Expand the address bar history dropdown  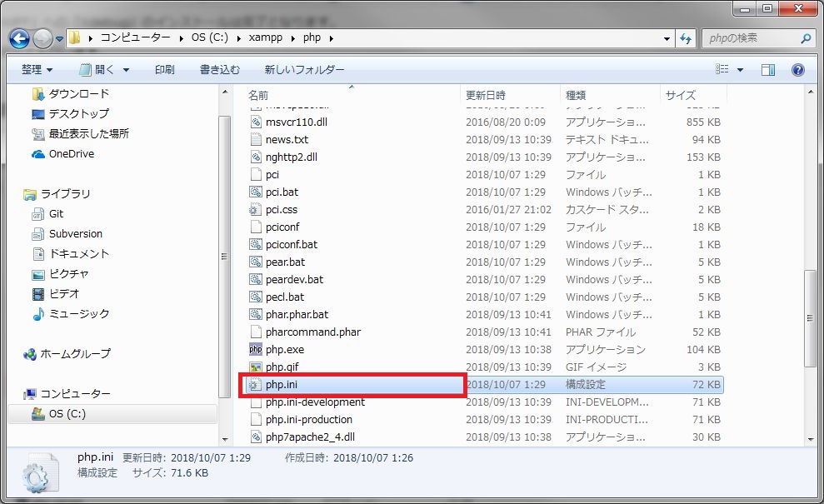click(x=667, y=38)
